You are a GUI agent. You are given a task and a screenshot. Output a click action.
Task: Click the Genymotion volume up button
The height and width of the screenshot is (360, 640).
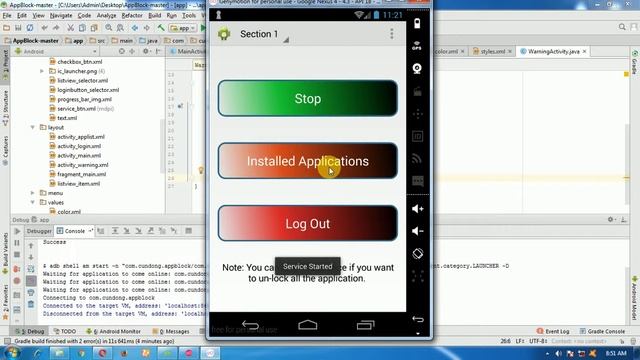point(418,209)
